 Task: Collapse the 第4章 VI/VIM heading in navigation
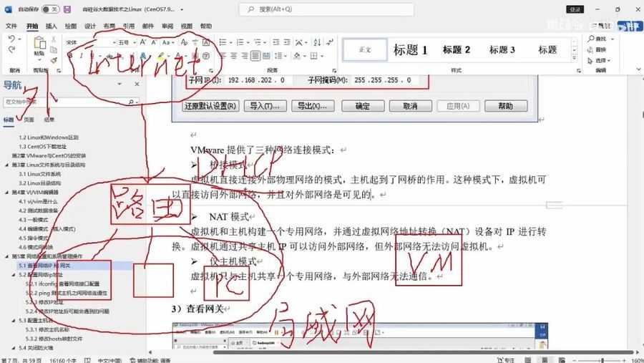coord(6,193)
